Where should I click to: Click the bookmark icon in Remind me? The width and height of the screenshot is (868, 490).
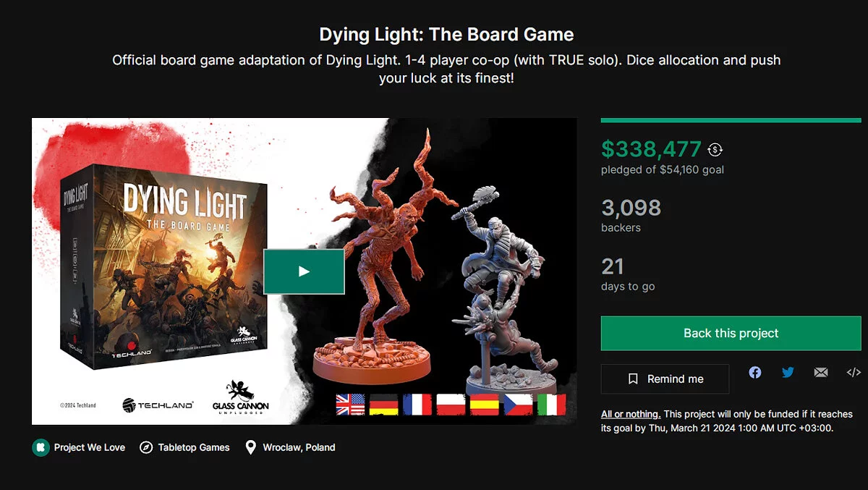click(633, 379)
